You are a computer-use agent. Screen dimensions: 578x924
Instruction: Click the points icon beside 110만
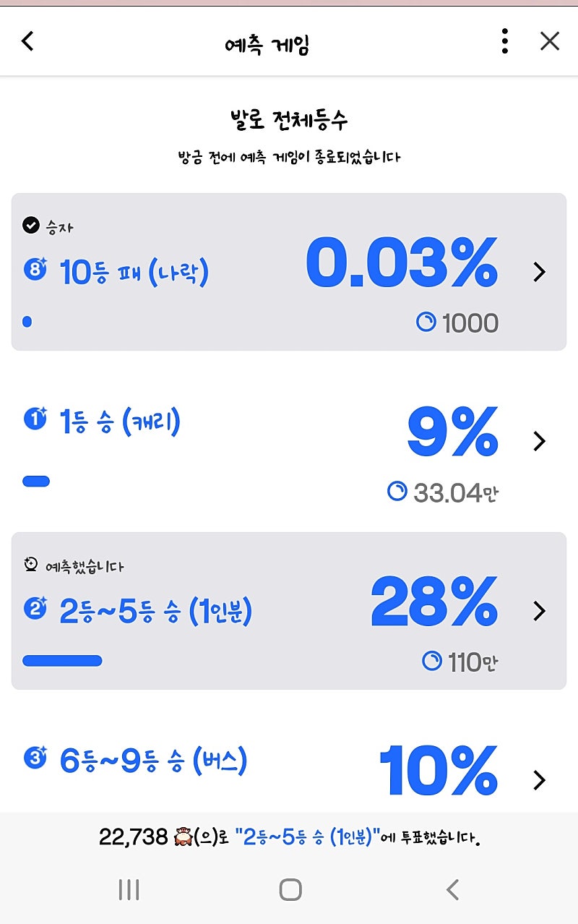click(x=432, y=661)
